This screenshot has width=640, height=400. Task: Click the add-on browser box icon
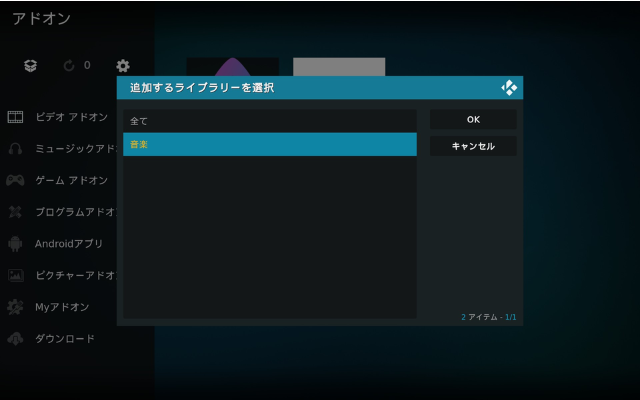click(x=31, y=65)
